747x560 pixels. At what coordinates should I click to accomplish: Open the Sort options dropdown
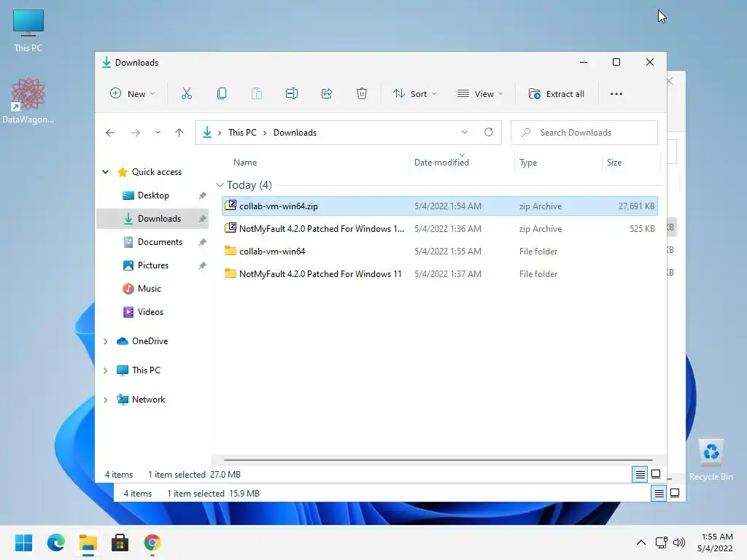coord(414,94)
